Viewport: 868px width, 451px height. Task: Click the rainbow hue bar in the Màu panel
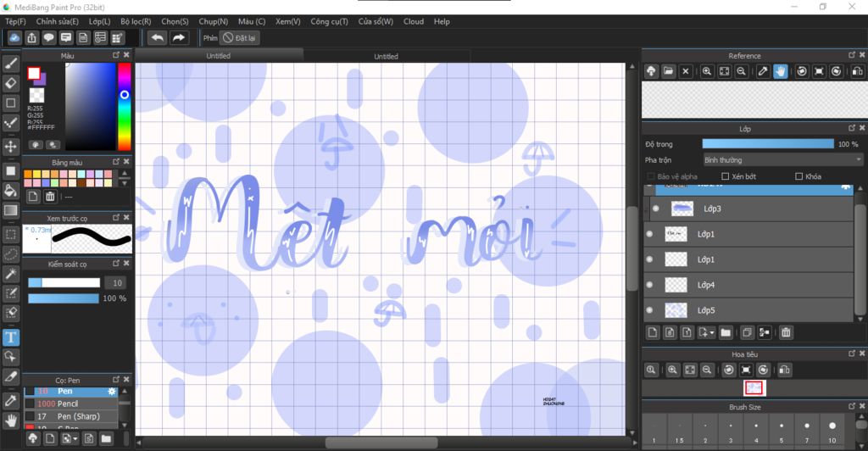point(125,106)
